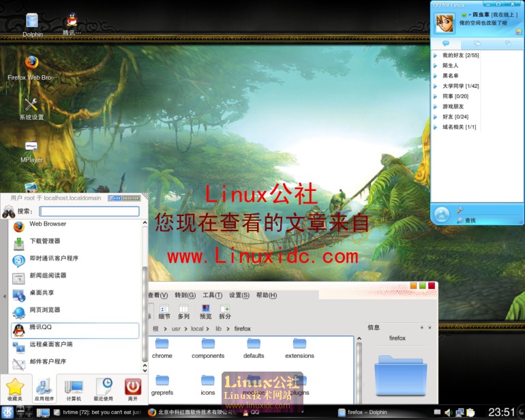The height and width of the screenshot is (420, 525).
Task: Go to usr in Dolphin breadcrumb
Action: 176,329
